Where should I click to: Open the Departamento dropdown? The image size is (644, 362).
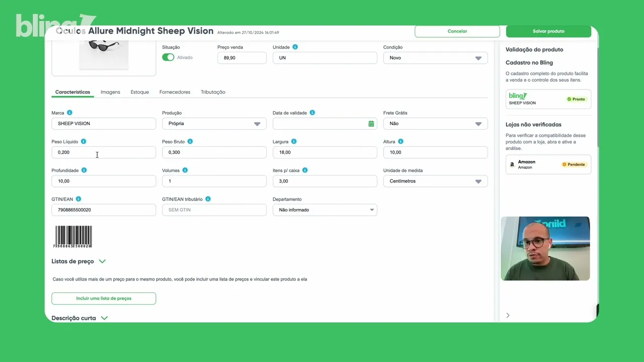(x=325, y=210)
